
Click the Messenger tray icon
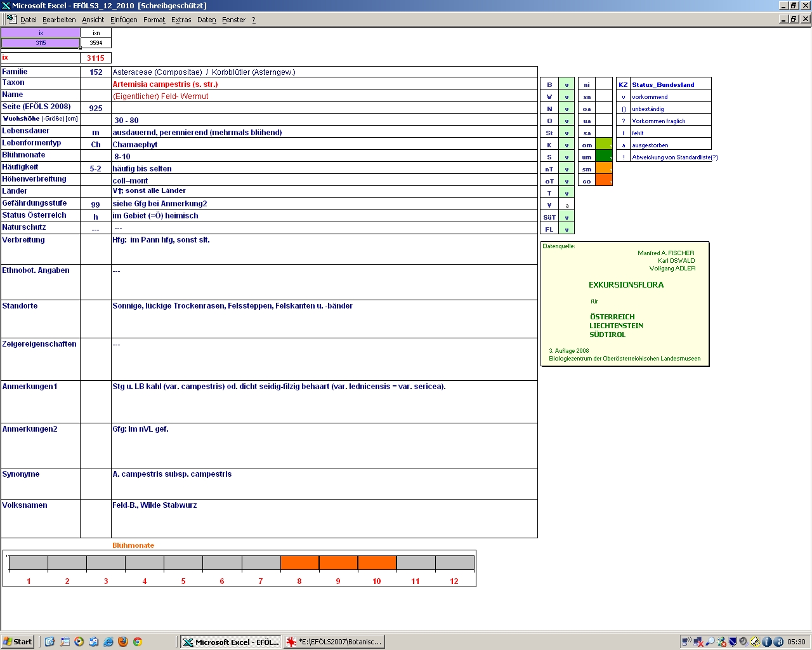721,642
